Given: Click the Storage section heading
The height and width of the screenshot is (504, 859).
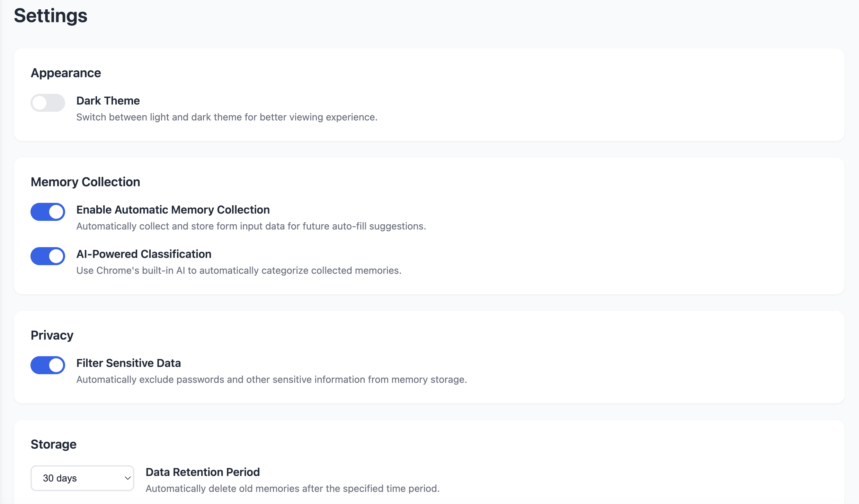Looking at the screenshot, I should (x=53, y=444).
